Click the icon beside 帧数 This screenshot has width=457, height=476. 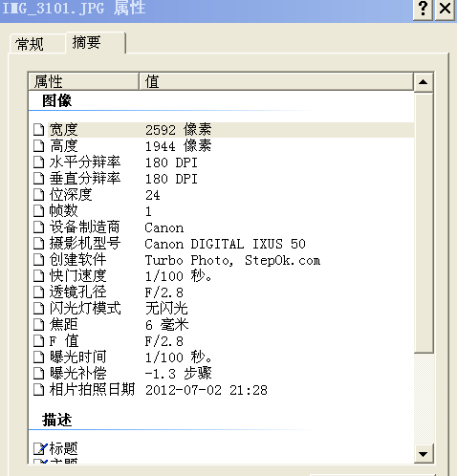[39, 211]
